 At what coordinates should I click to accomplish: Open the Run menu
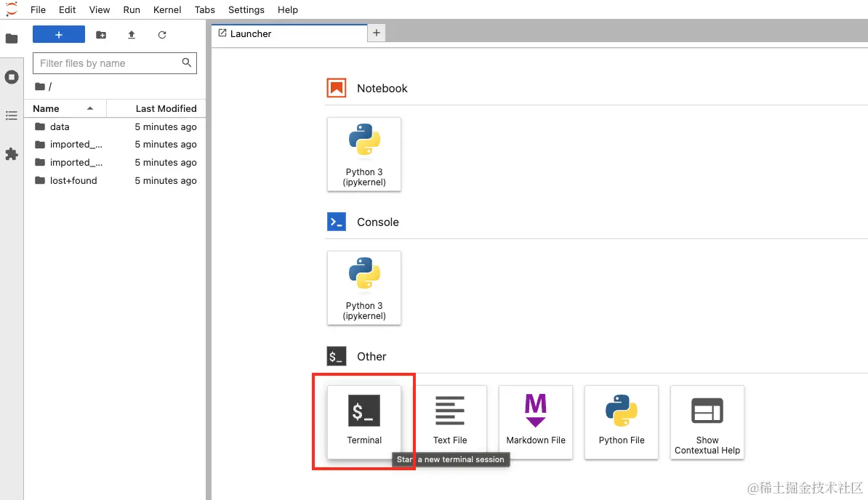pos(132,10)
